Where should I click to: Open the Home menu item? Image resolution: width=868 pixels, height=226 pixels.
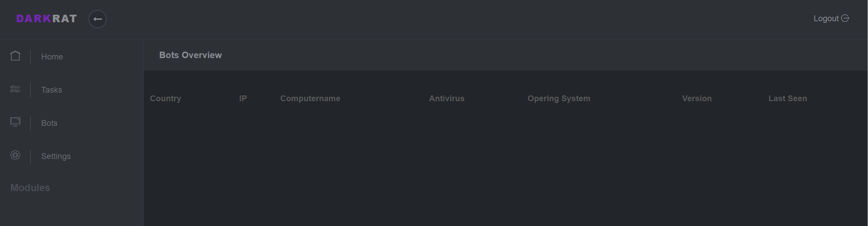pos(52,57)
